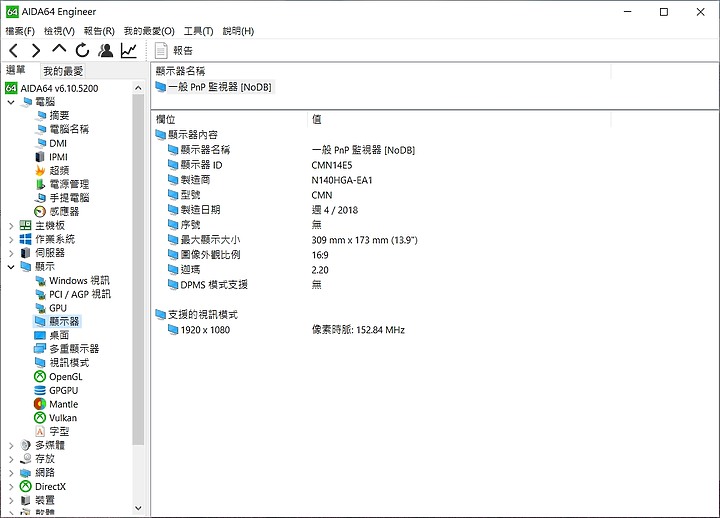Open the 桌面 tree item
The height and width of the screenshot is (518, 720).
tap(59, 335)
